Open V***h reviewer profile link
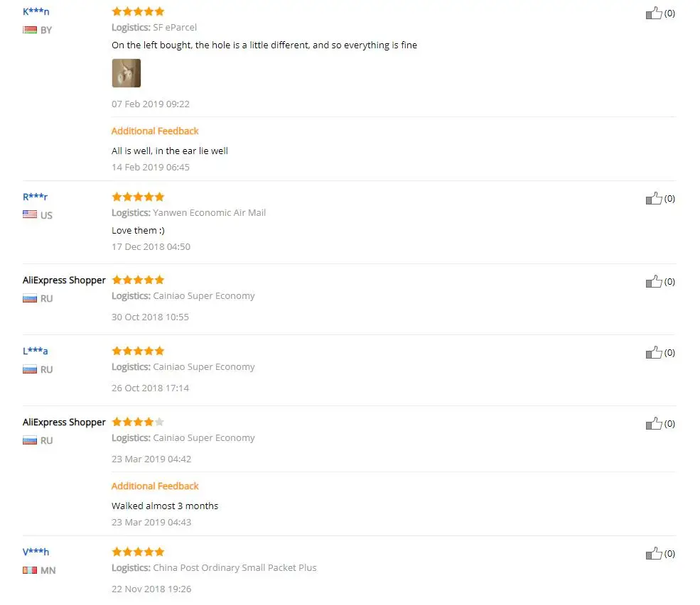Viewport: 700px width, 605px height. 36,552
